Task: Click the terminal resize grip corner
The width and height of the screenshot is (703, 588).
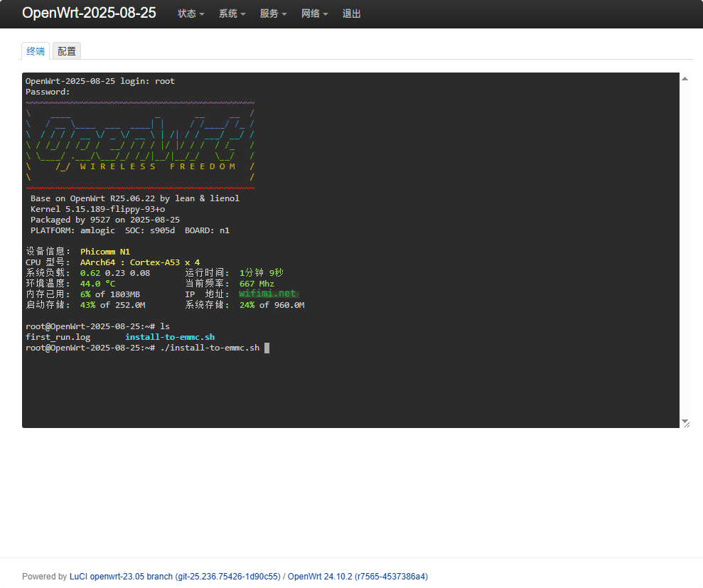Action: [687, 424]
